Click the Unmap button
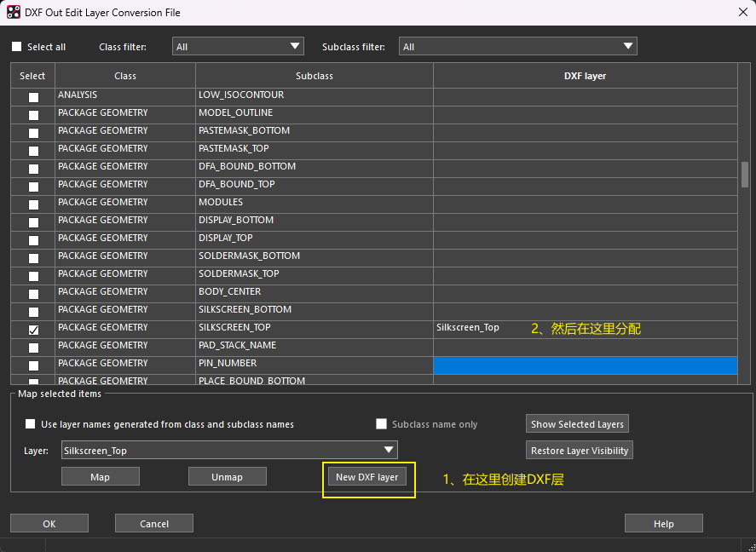Screen dimensions: 756x552 coord(227,477)
